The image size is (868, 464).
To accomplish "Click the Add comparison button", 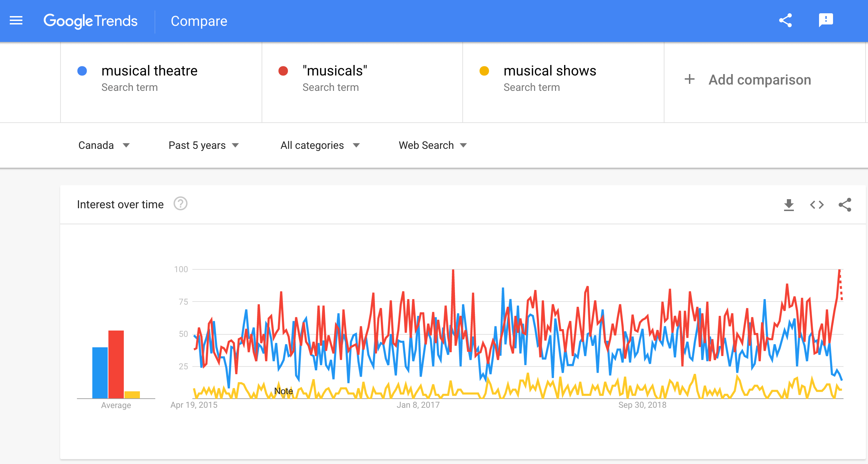I will 747,80.
